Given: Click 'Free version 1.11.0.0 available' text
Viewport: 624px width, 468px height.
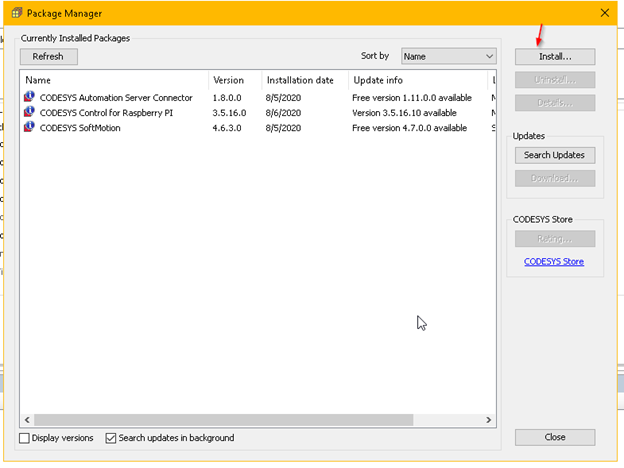Looking at the screenshot, I should 412,98.
